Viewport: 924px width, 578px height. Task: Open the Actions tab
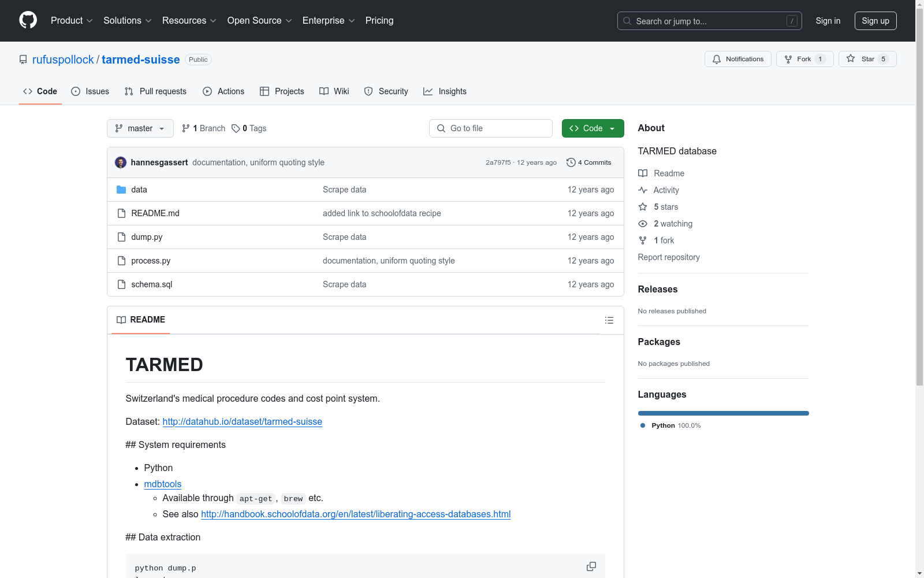223,91
